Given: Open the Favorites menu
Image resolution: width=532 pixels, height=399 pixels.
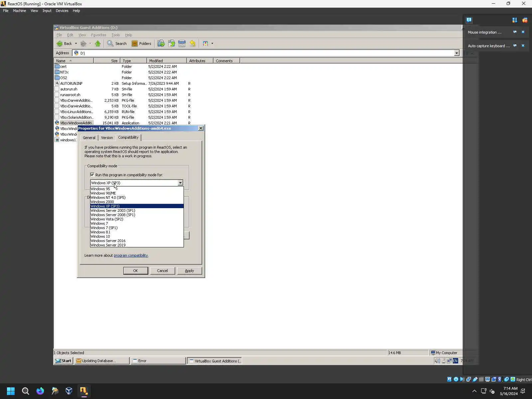Looking at the screenshot, I should [x=98, y=35].
